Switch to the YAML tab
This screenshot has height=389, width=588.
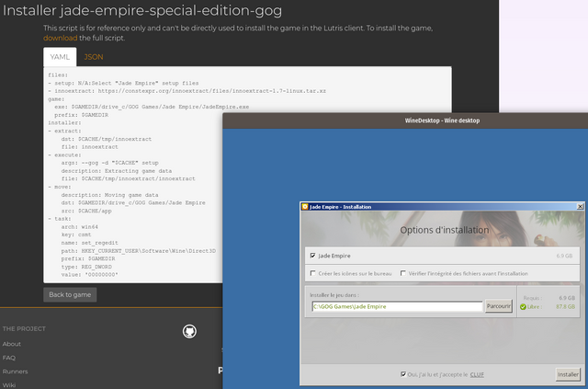[x=60, y=57]
